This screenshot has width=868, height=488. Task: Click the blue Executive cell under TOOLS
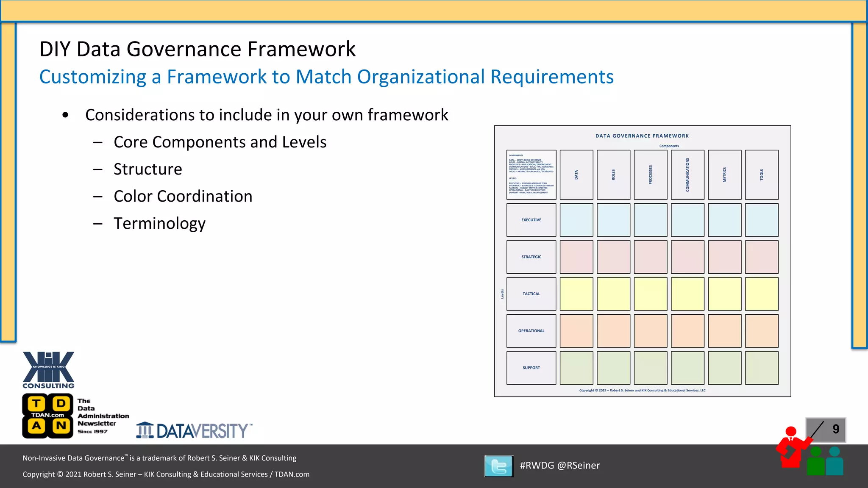(762, 220)
